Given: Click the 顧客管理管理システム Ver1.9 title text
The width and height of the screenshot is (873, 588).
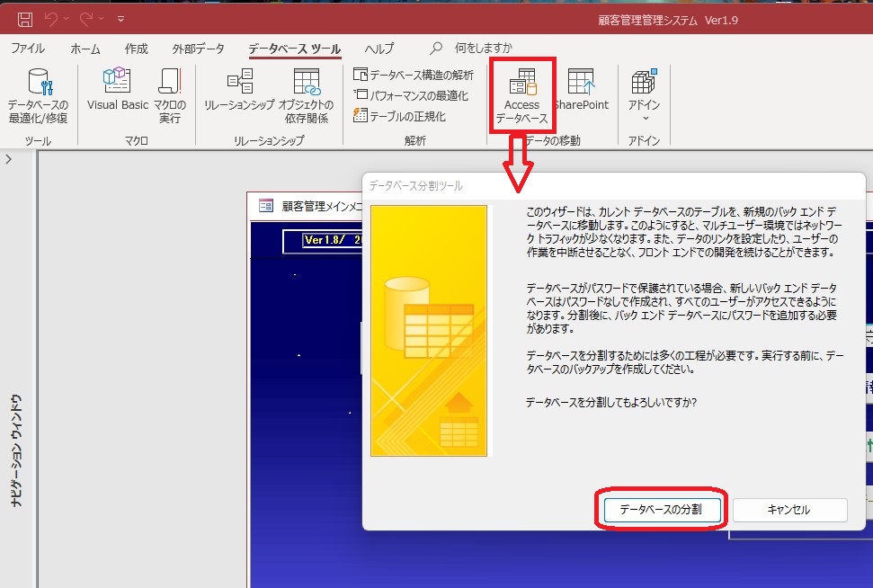Looking at the screenshot, I should click(667, 20).
